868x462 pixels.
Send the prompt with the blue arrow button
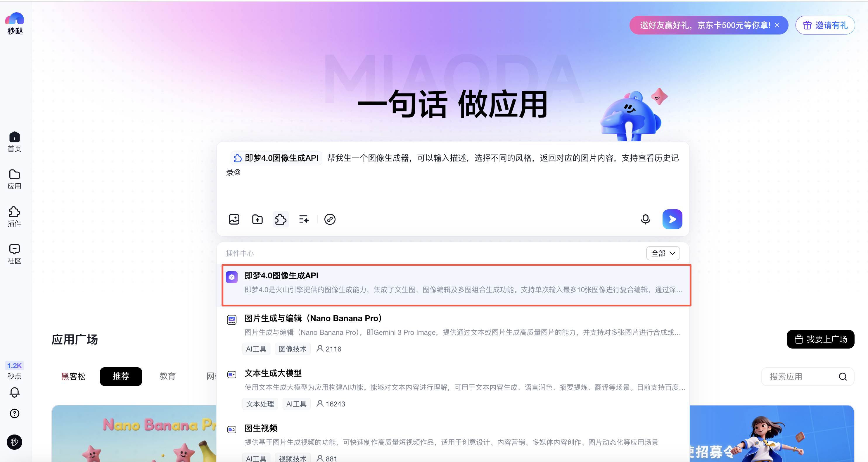[672, 219]
